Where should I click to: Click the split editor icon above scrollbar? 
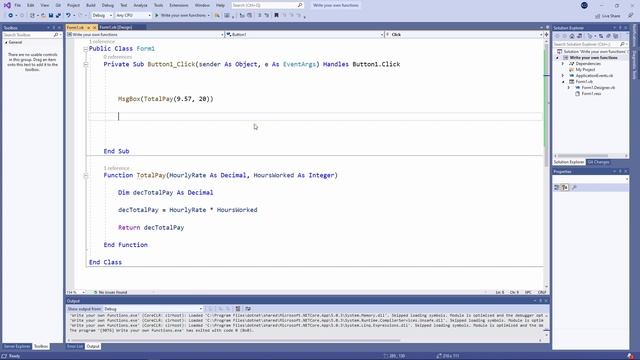coord(546,35)
